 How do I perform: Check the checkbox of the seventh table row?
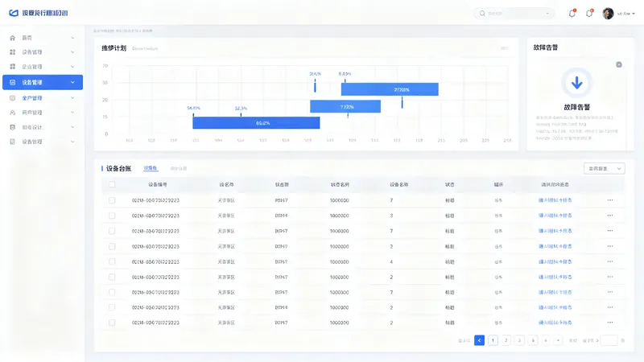pyautogui.click(x=112, y=292)
